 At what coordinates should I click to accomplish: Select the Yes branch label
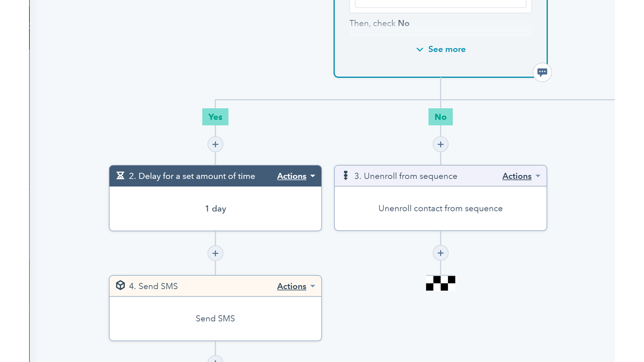(215, 117)
